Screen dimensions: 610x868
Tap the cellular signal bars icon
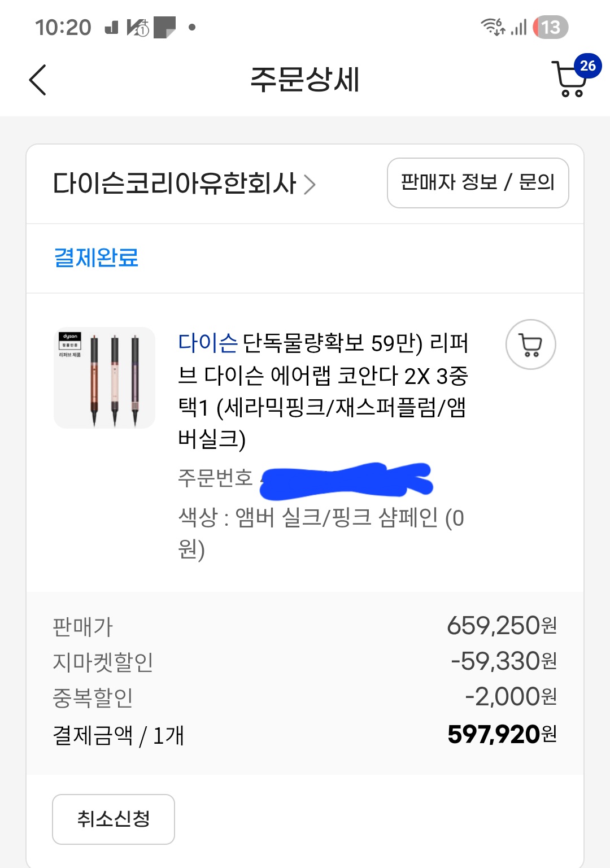click(x=518, y=27)
